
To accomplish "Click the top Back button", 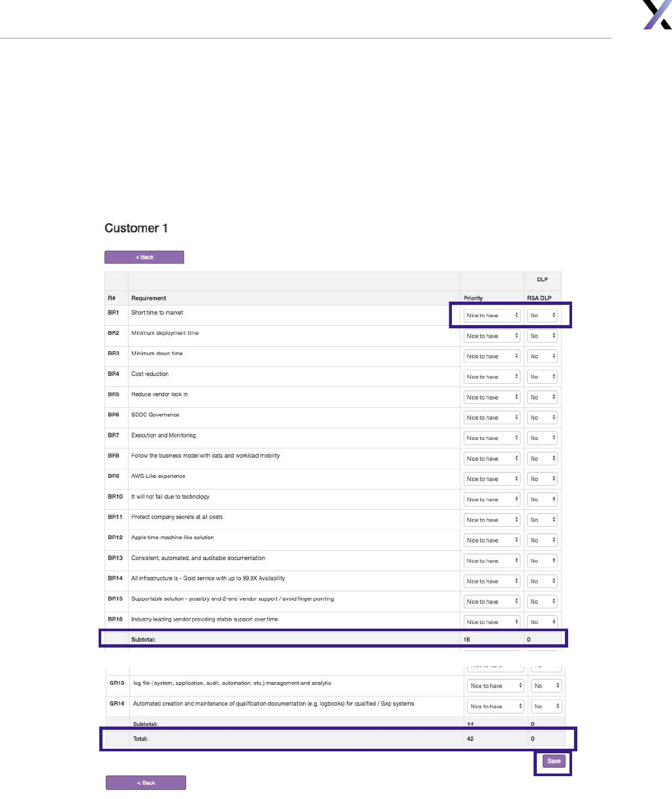I will click(x=144, y=257).
